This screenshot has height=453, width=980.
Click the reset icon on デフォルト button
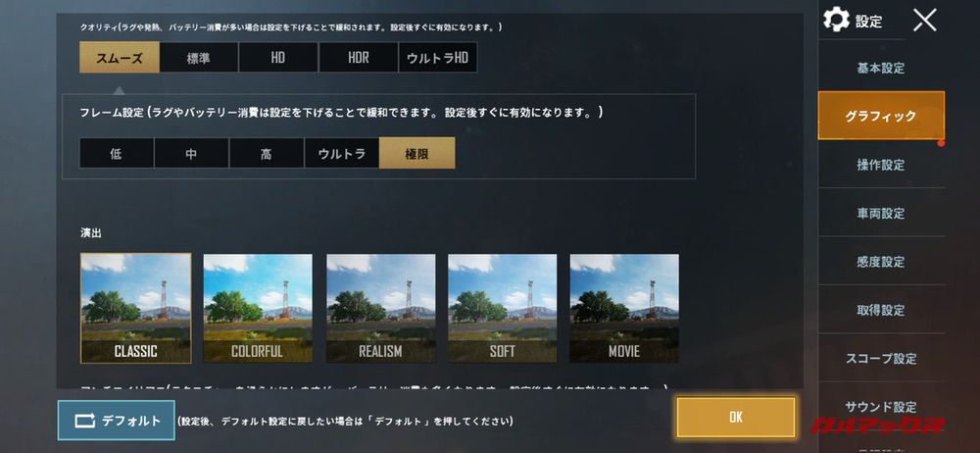coord(84,421)
